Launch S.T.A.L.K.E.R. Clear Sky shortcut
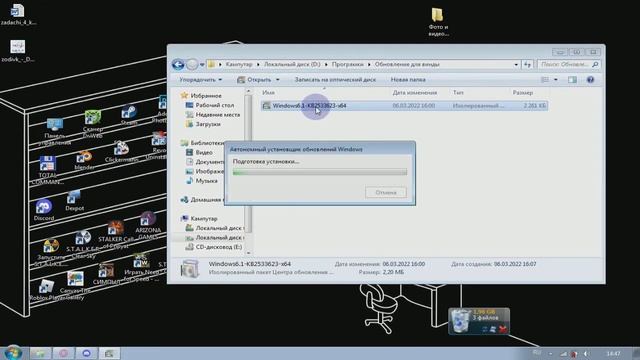The width and height of the screenshot is (640, 360). point(83,245)
